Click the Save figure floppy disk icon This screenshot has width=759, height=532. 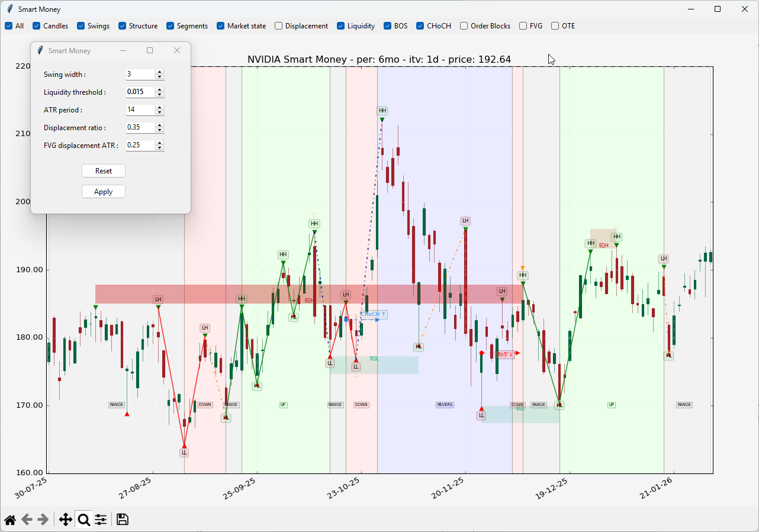123,520
